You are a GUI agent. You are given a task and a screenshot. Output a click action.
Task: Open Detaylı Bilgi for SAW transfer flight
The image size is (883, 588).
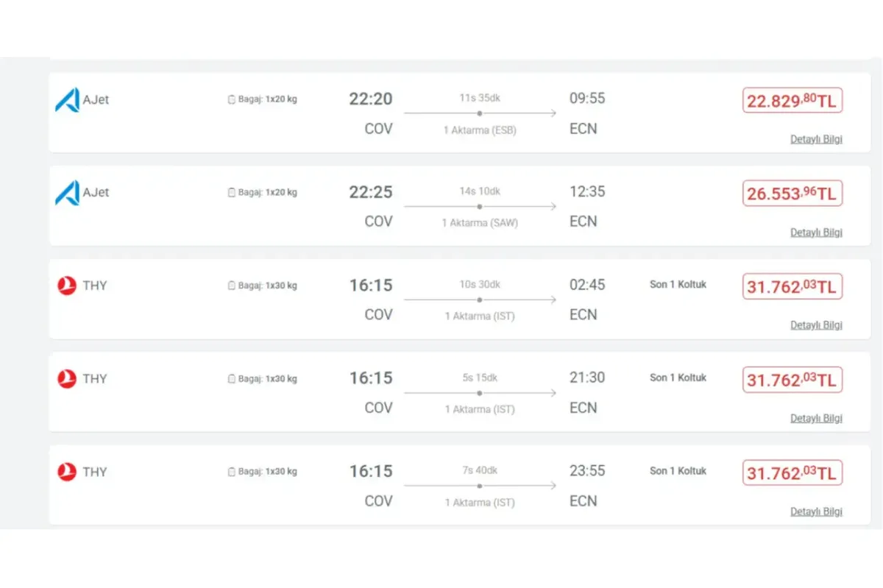[816, 233]
